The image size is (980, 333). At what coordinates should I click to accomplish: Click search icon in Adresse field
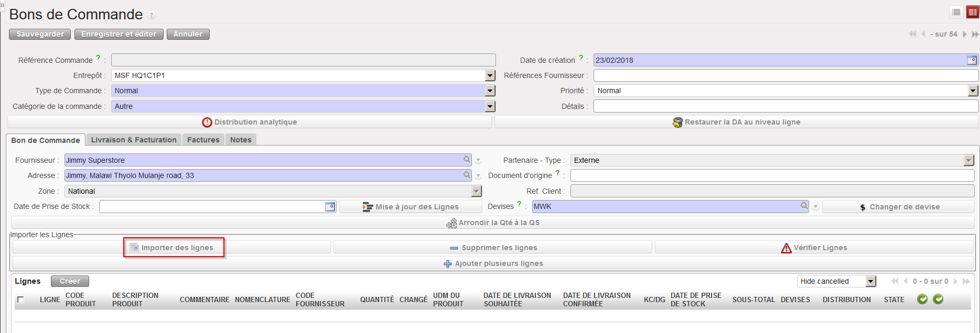(467, 175)
